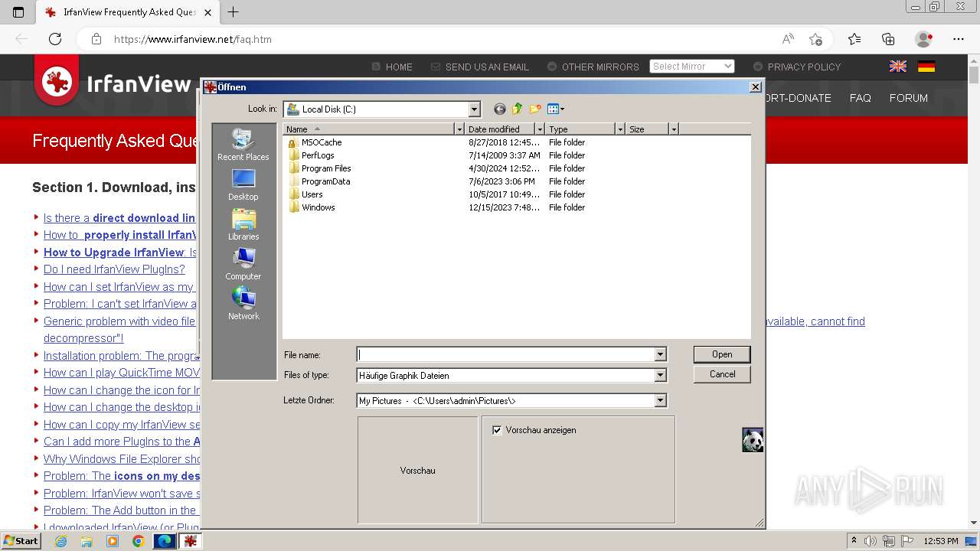
Task: Open Edge Read aloud icon
Action: point(788,39)
